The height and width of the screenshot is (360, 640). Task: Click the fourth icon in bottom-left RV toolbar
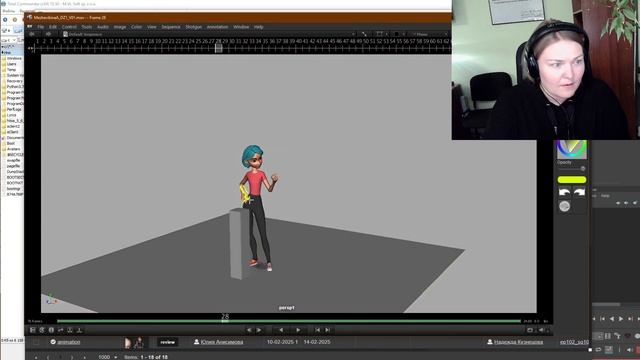point(60,330)
